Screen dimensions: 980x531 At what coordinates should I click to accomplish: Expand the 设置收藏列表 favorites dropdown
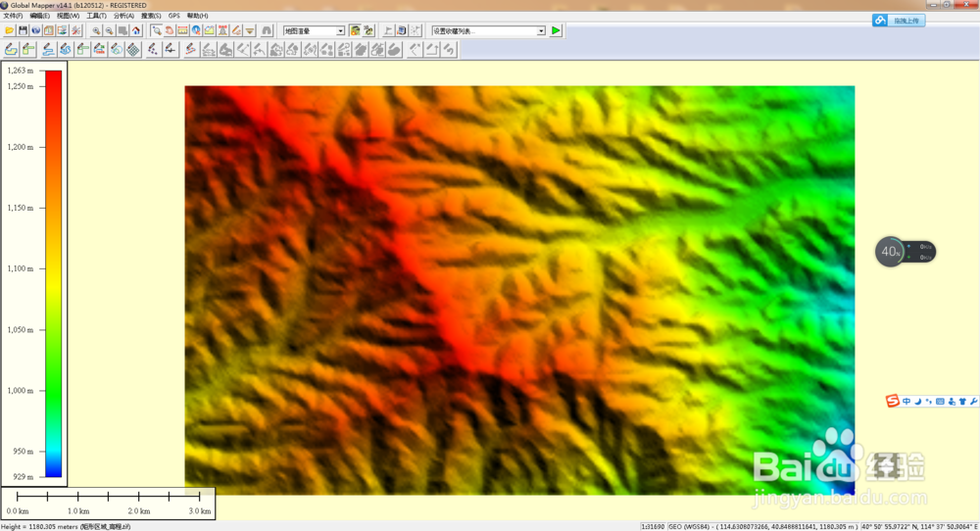click(541, 30)
